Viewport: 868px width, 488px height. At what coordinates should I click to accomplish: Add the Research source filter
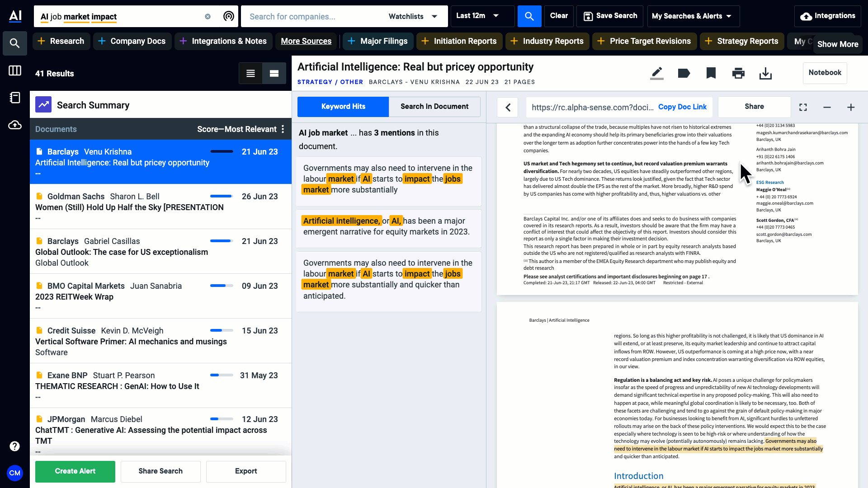61,41
